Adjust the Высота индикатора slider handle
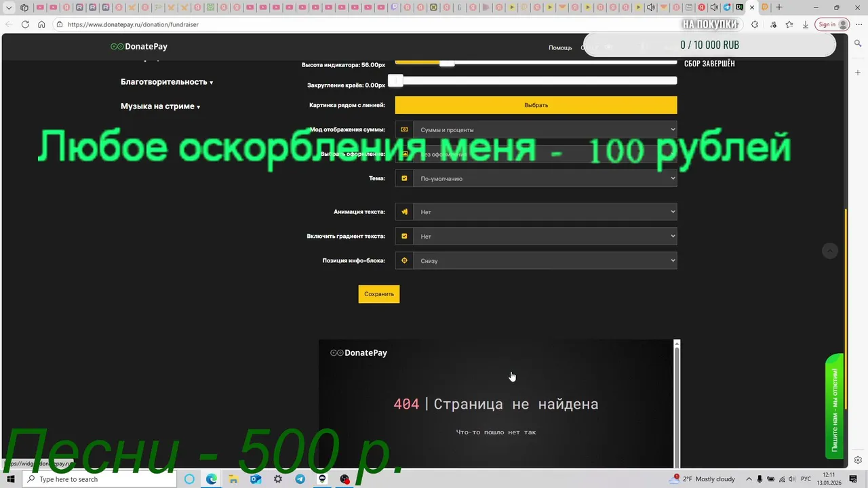 click(447, 63)
